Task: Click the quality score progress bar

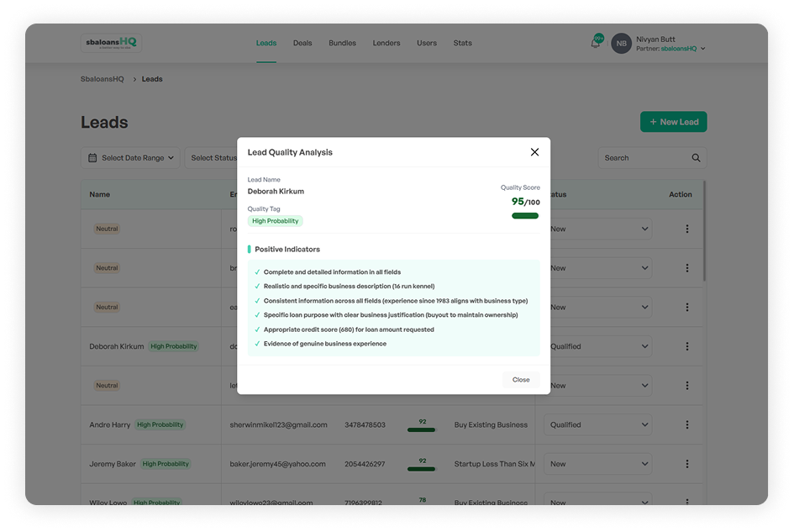Action: click(524, 215)
